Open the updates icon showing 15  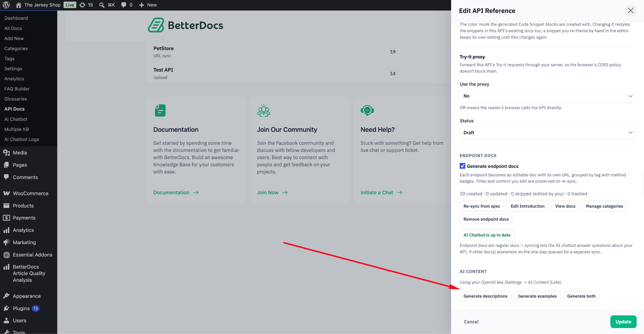[x=82, y=5]
